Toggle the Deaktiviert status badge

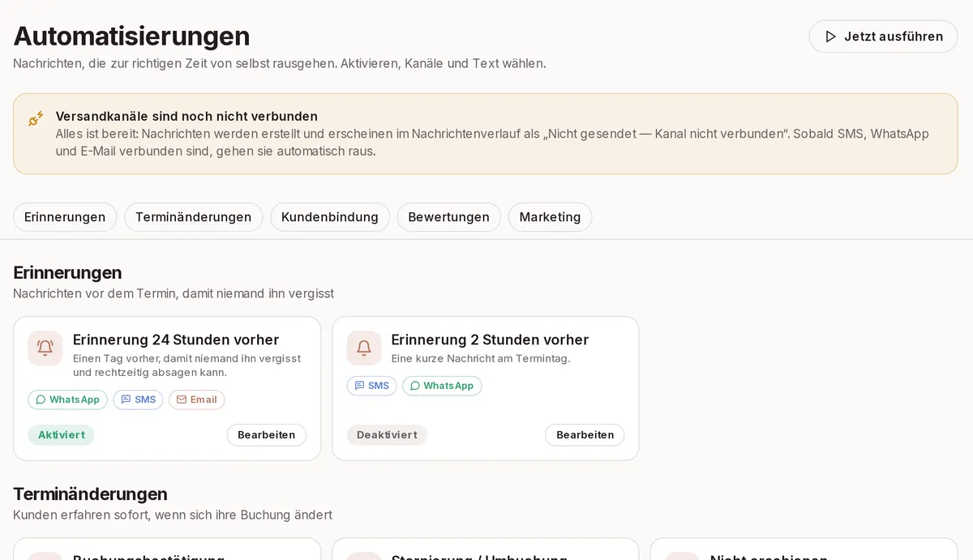coord(387,435)
